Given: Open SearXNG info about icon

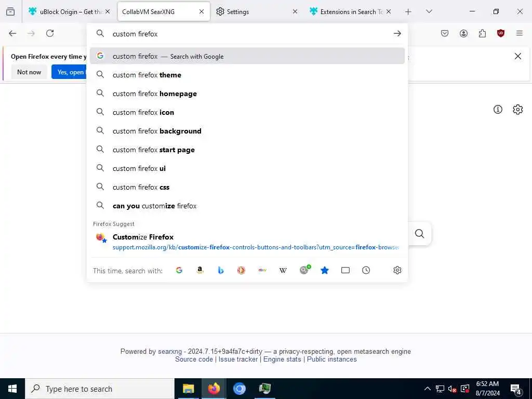Looking at the screenshot, I should click(x=498, y=109).
